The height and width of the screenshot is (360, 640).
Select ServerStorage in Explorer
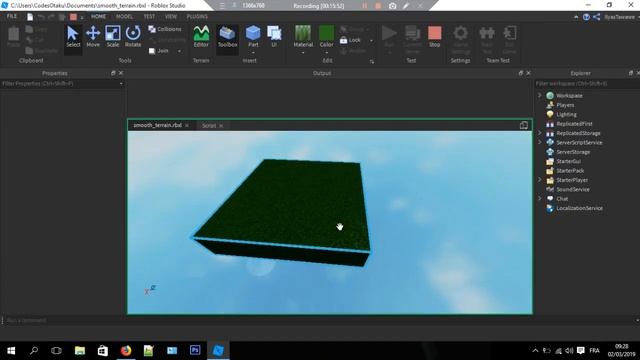click(x=573, y=152)
